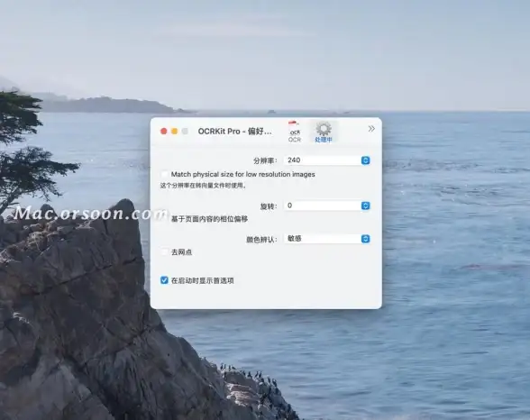Click the OCRKit Pro - 偏好... window title
Screen dimensions: 530x420
(234, 131)
